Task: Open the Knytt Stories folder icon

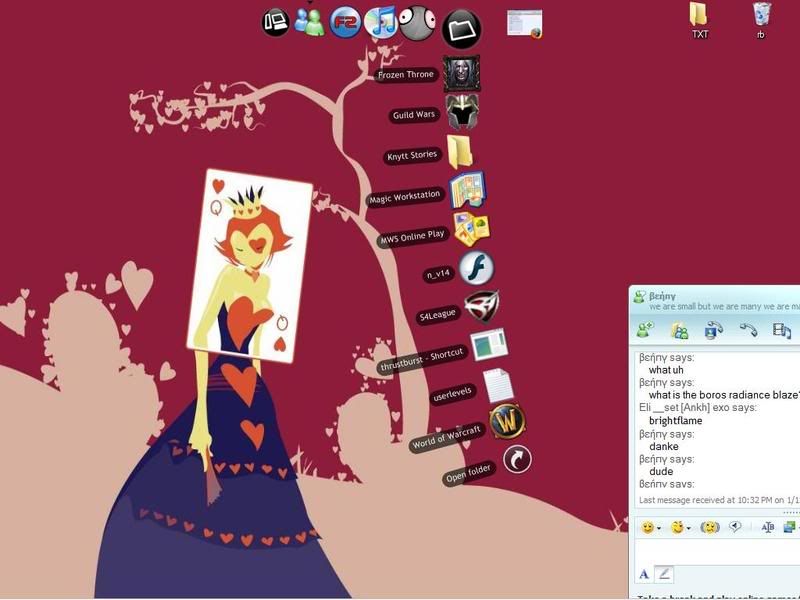Action: 460,151
